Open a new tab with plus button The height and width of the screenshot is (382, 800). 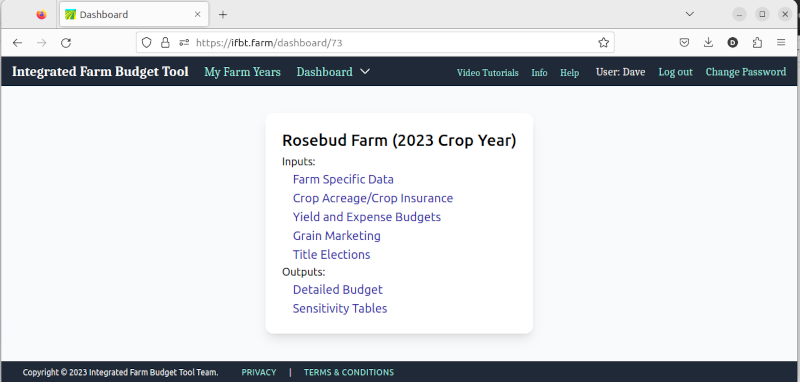tap(223, 14)
